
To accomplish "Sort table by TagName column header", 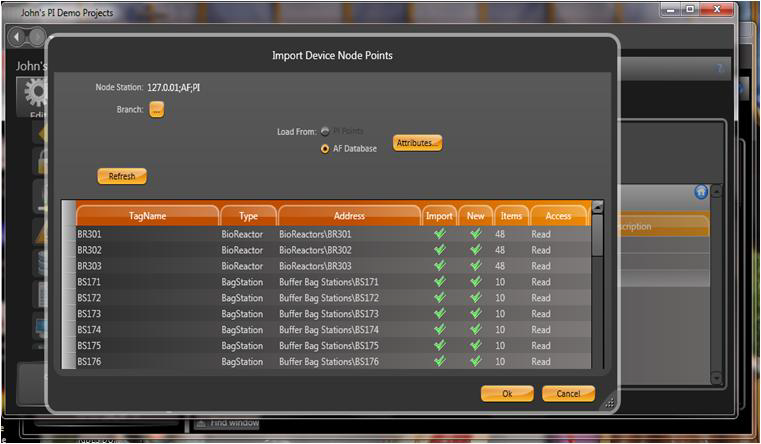I will 147,216.
